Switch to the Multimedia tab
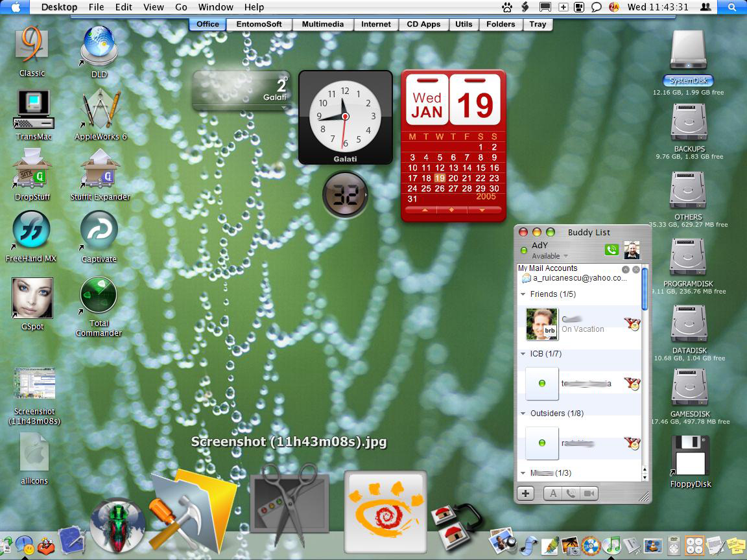 coord(322,25)
